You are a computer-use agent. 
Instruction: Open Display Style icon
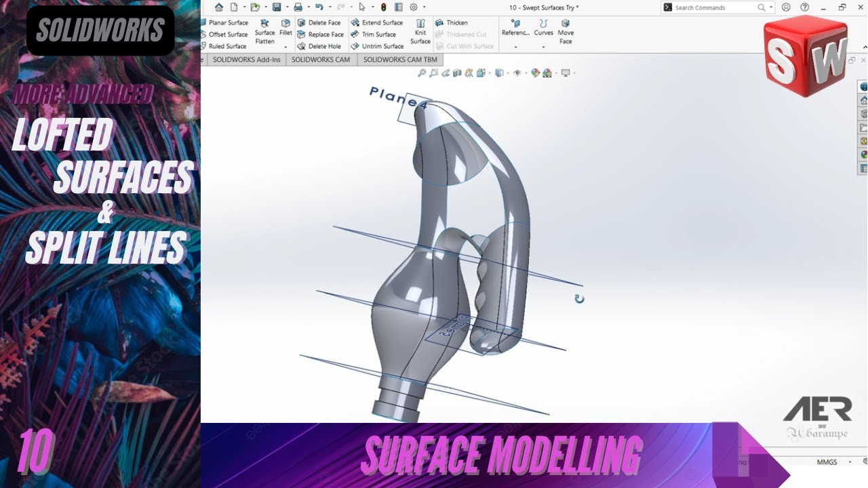(x=499, y=73)
